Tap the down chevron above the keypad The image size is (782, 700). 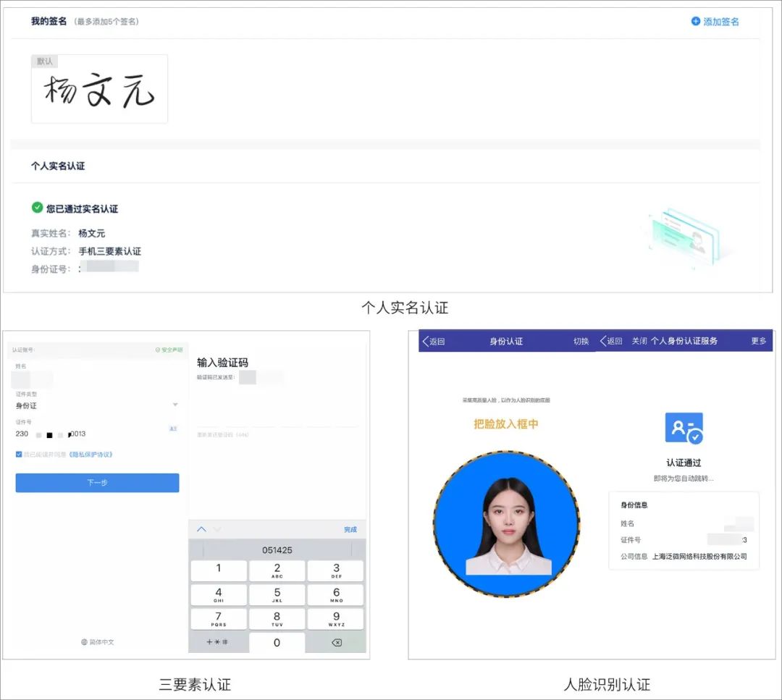pos(217,529)
